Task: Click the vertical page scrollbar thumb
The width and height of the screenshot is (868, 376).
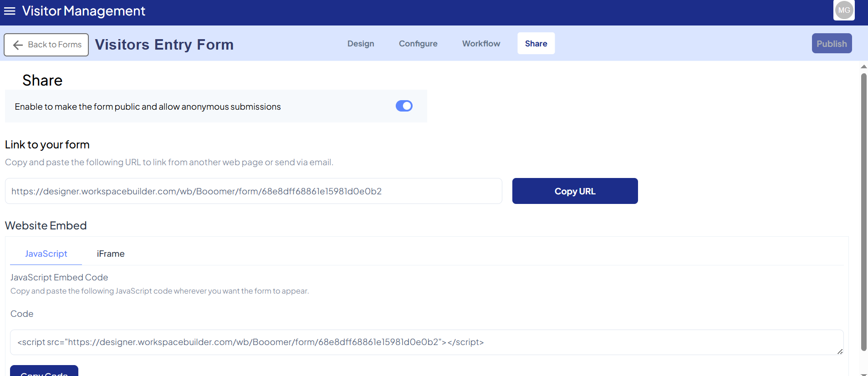Action: pos(863,212)
